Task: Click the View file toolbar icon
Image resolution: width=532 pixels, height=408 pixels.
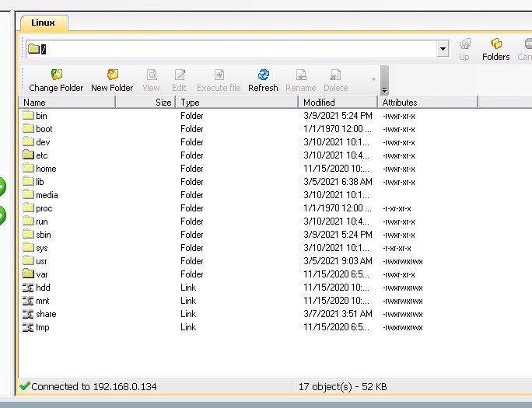Action: (x=151, y=75)
